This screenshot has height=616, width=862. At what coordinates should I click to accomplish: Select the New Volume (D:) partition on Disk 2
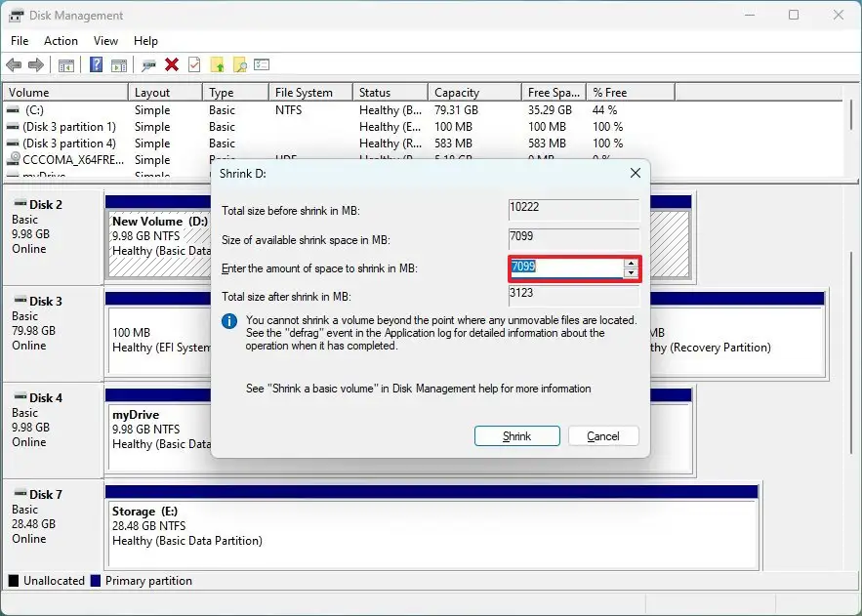coord(158,234)
